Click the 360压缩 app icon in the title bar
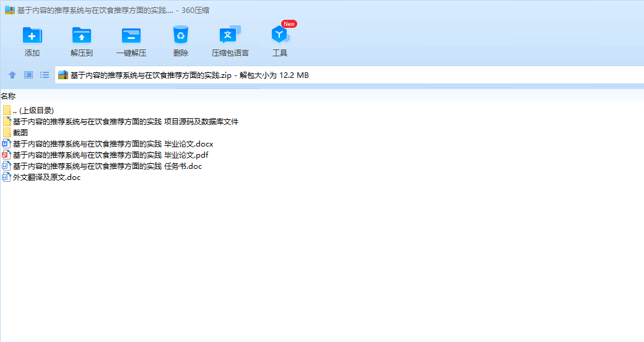644x342 pixels. pyautogui.click(x=10, y=11)
